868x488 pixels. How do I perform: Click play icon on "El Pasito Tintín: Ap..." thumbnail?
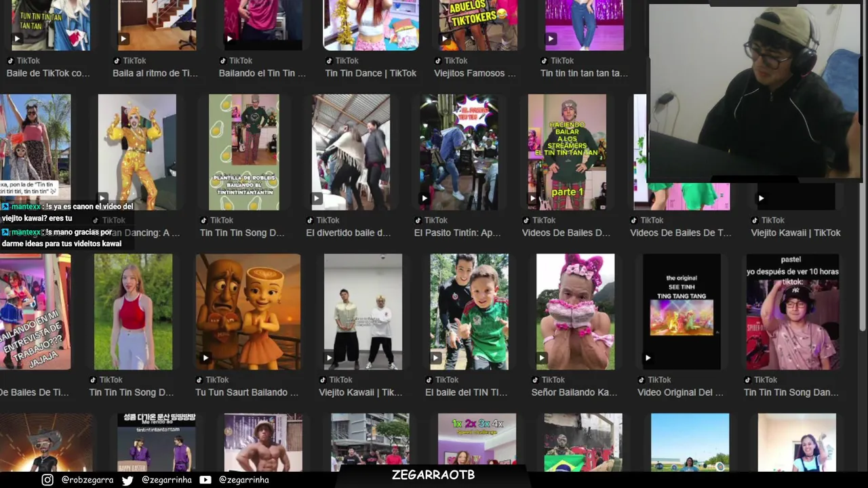coord(425,199)
